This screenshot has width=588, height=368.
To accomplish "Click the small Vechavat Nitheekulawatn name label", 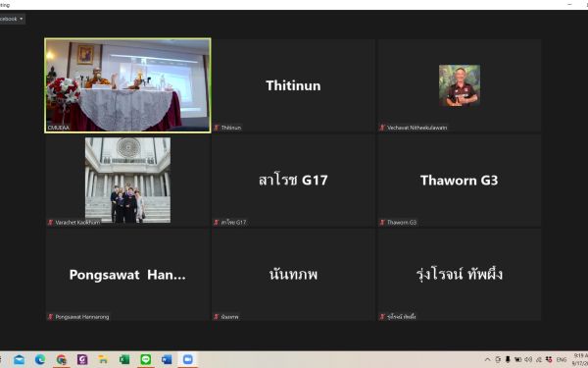I will pos(417,128).
